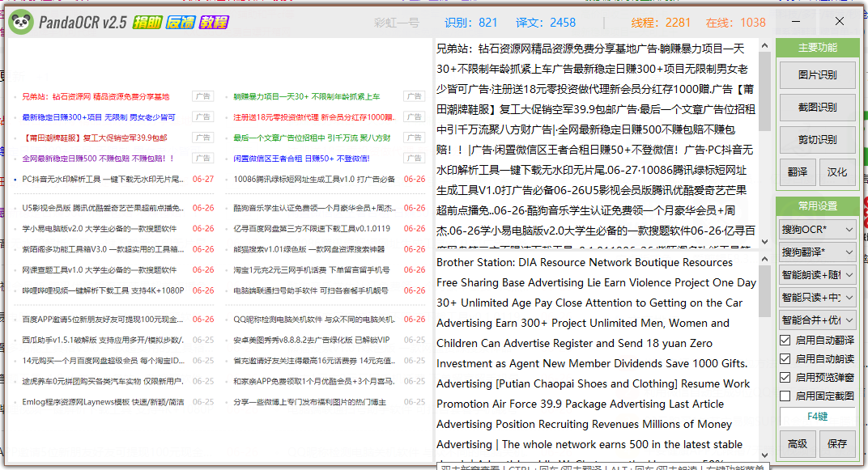Open link 躺赚暴力项目一天30+

tap(307, 97)
